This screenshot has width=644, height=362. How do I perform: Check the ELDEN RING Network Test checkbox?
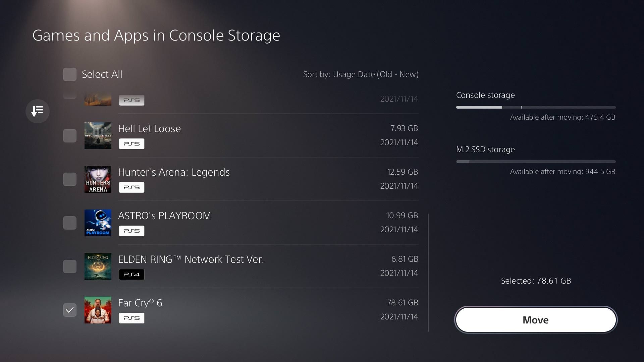click(x=70, y=266)
